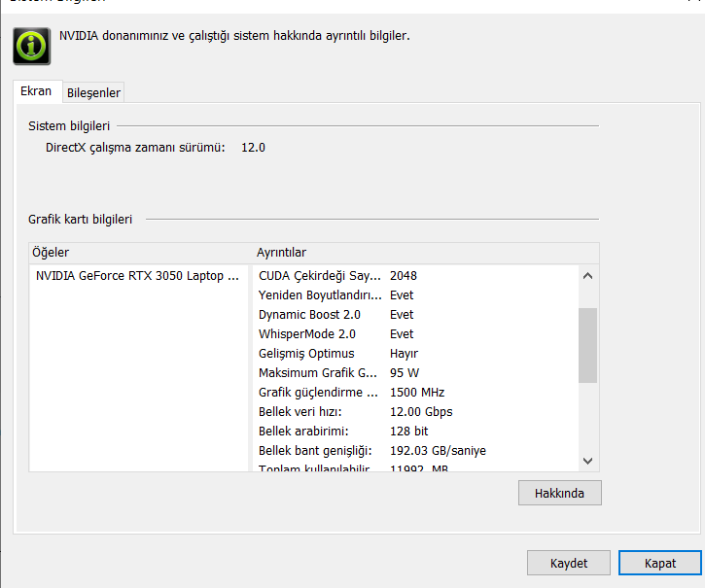The width and height of the screenshot is (705, 588).
Task: Click the 1500 MHz boost value
Action: click(x=417, y=392)
